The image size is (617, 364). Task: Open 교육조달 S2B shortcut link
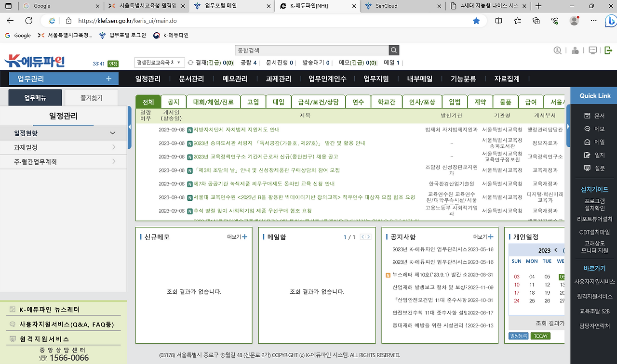coord(594,312)
